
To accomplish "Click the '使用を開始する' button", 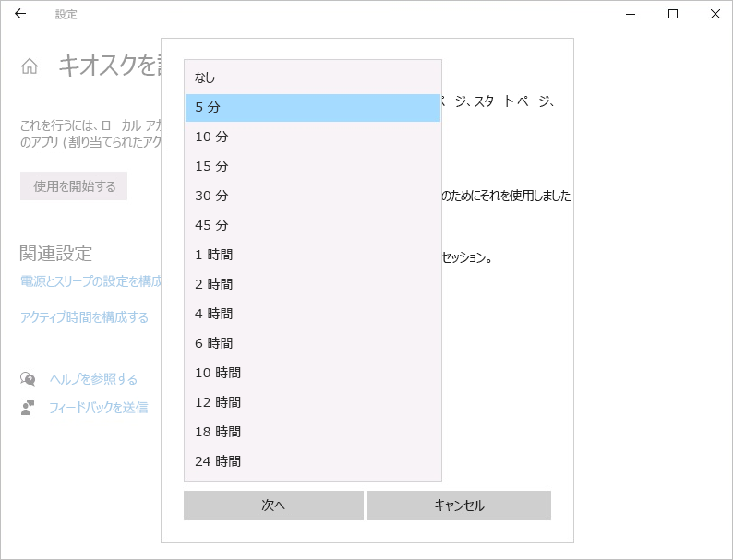I will coord(74,186).
